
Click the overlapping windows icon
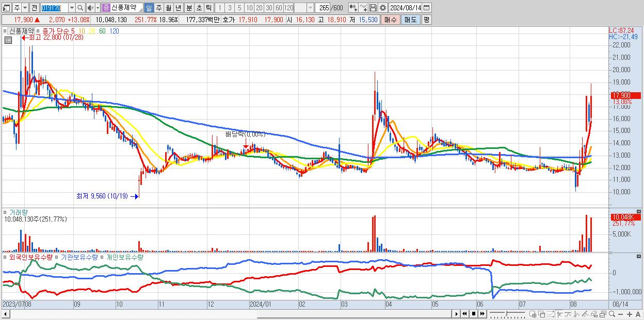pyautogui.click(x=542, y=314)
